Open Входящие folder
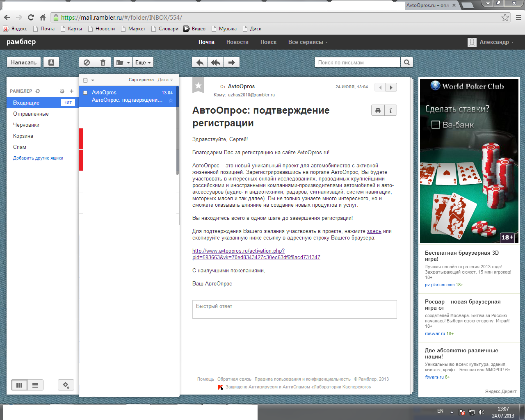 42,103
